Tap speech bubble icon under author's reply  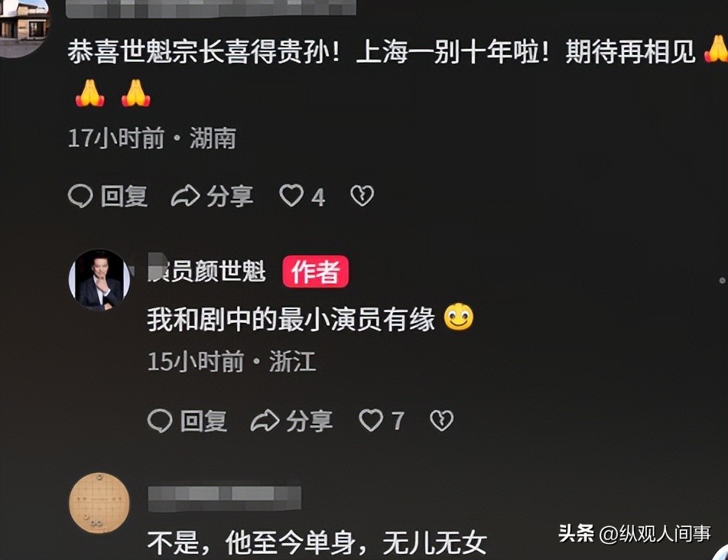point(160,422)
